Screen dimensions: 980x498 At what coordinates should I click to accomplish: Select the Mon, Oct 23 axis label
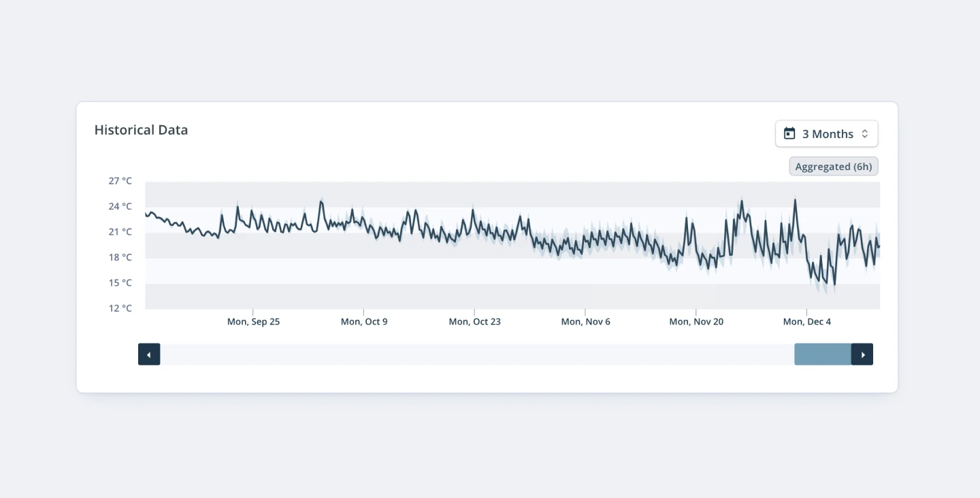point(474,322)
